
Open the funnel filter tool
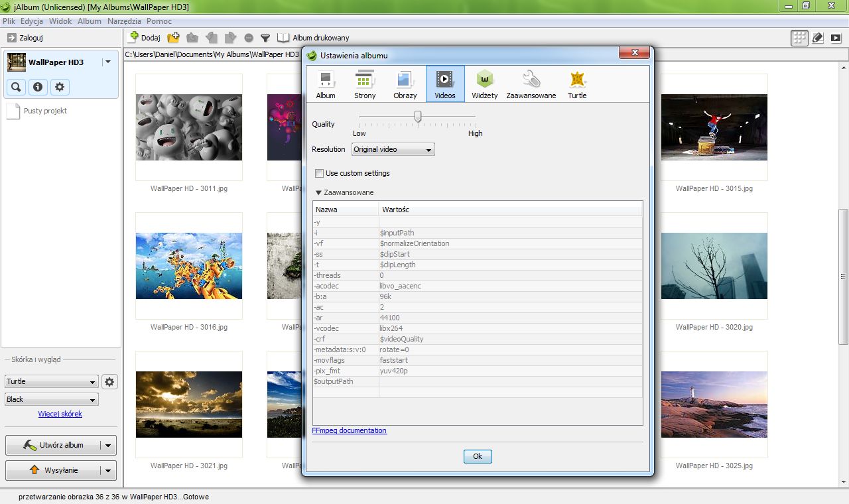[265, 38]
